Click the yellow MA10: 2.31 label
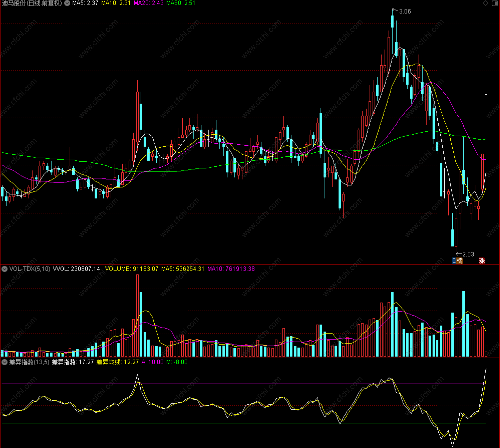 pos(116,3)
